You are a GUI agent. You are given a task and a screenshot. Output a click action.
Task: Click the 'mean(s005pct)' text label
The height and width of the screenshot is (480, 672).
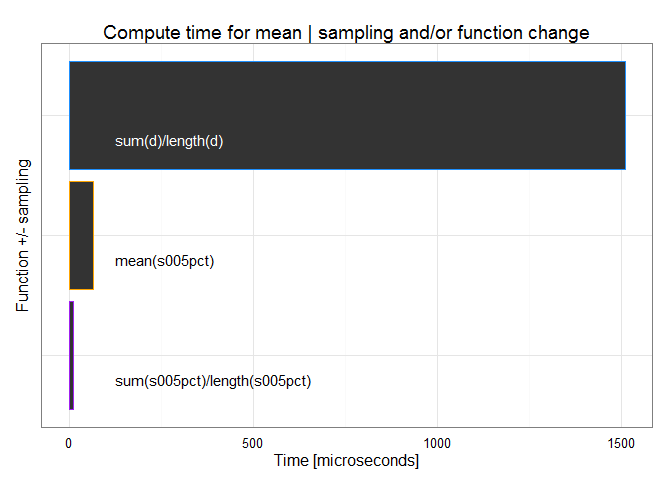pos(165,262)
